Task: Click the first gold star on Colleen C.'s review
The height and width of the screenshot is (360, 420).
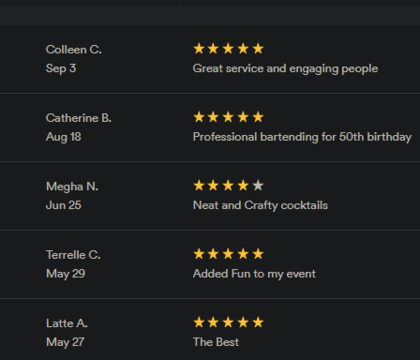Action: [x=199, y=49]
